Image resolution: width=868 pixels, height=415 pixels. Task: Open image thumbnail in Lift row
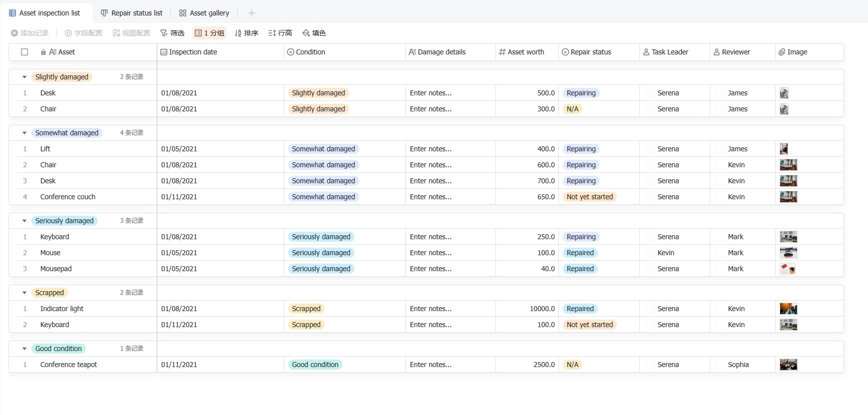coord(784,149)
